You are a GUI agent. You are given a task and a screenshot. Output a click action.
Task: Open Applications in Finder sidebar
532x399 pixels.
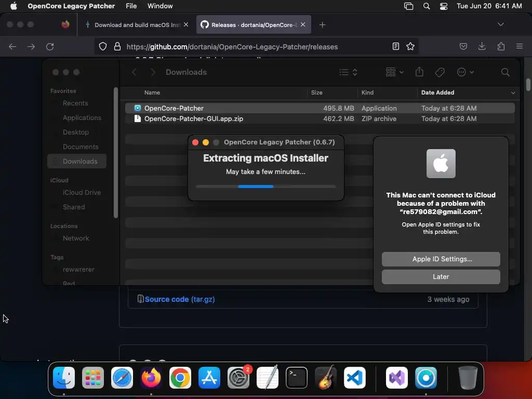(x=82, y=118)
